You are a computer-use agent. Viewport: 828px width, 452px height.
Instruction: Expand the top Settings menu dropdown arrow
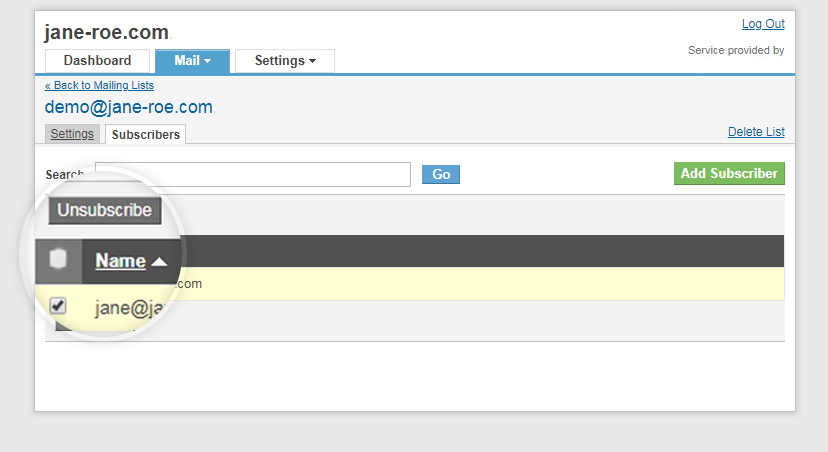point(313,61)
